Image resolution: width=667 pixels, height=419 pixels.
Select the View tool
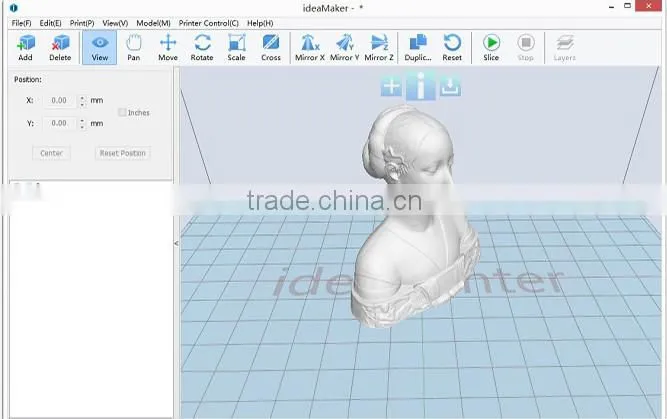pyautogui.click(x=100, y=47)
